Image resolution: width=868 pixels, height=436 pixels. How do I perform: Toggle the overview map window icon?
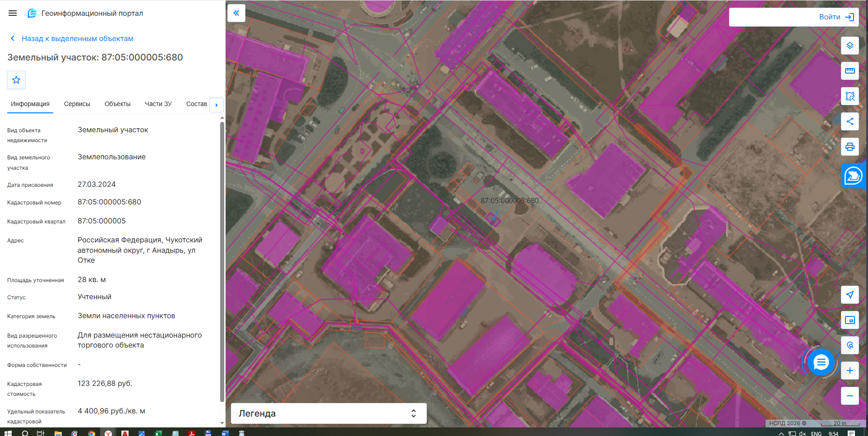850,320
